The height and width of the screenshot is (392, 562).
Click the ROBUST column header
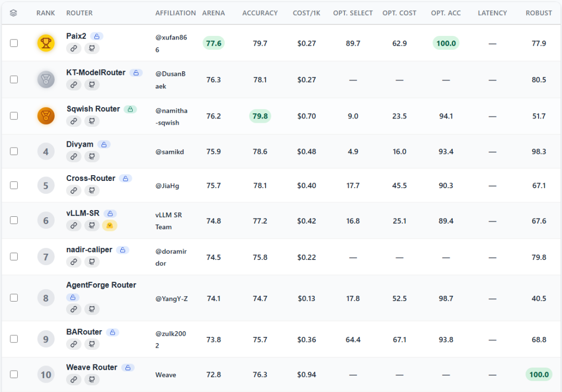click(539, 13)
